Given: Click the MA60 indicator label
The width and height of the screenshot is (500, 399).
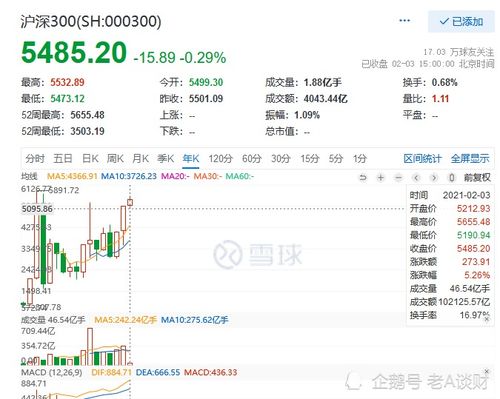Looking at the screenshot, I should point(240,176).
